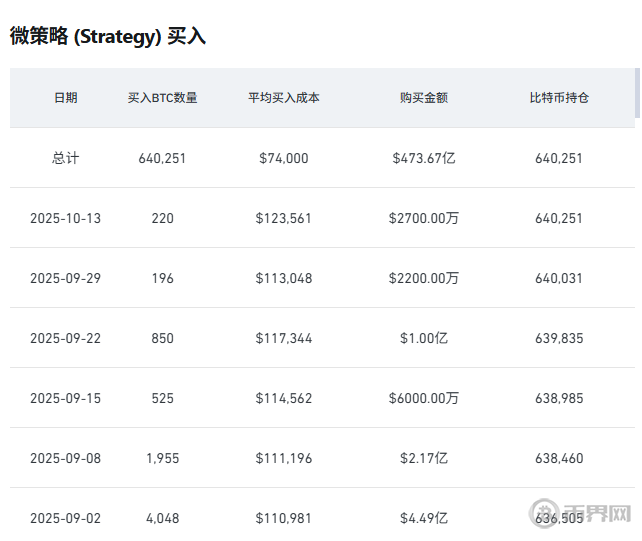The width and height of the screenshot is (642, 541).
Task: Click purchase amount $1.00亿
Action: coord(424,338)
